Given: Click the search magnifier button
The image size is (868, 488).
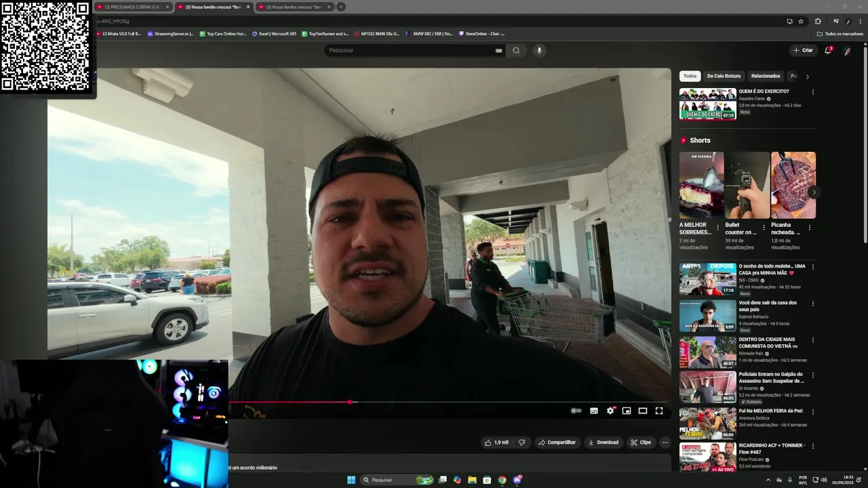Looking at the screenshot, I should click(x=516, y=50).
